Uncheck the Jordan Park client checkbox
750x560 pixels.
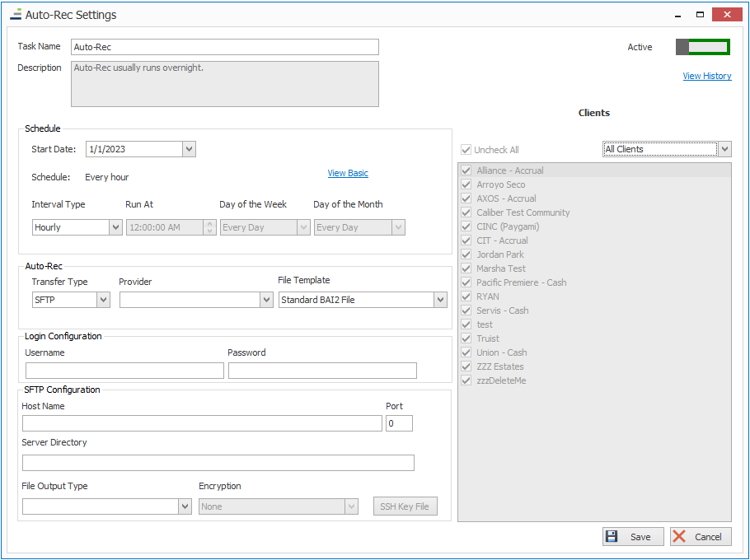coord(466,254)
